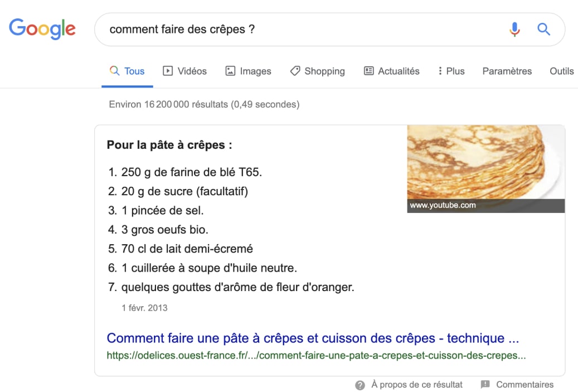Click the picture icon beside Images
578x392 pixels.
231,71
